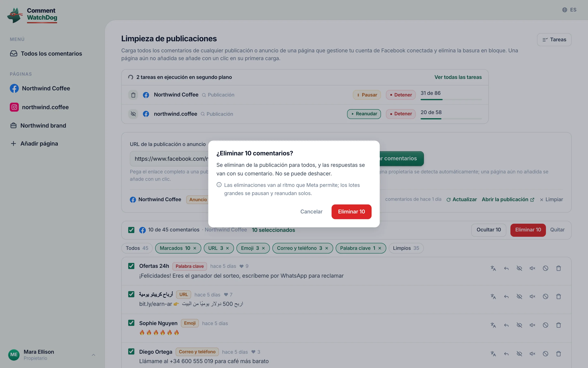The image size is (588, 368).
Task: Click Quitar to clear selection
Action: tap(557, 230)
